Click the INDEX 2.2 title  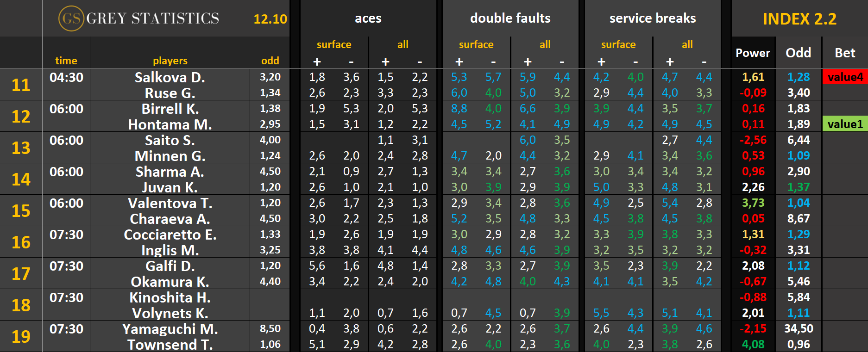point(799,19)
